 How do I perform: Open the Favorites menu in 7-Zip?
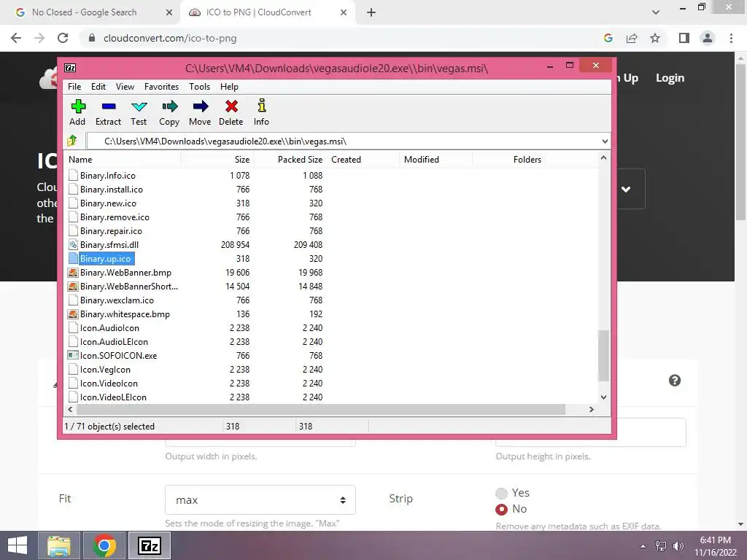coord(161,87)
